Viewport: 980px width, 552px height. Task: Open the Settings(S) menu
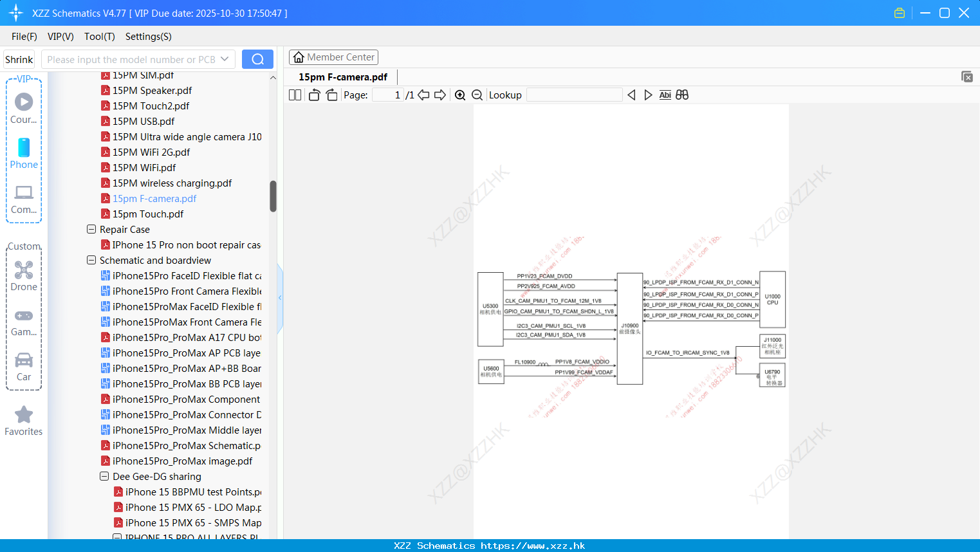(149, 37)
